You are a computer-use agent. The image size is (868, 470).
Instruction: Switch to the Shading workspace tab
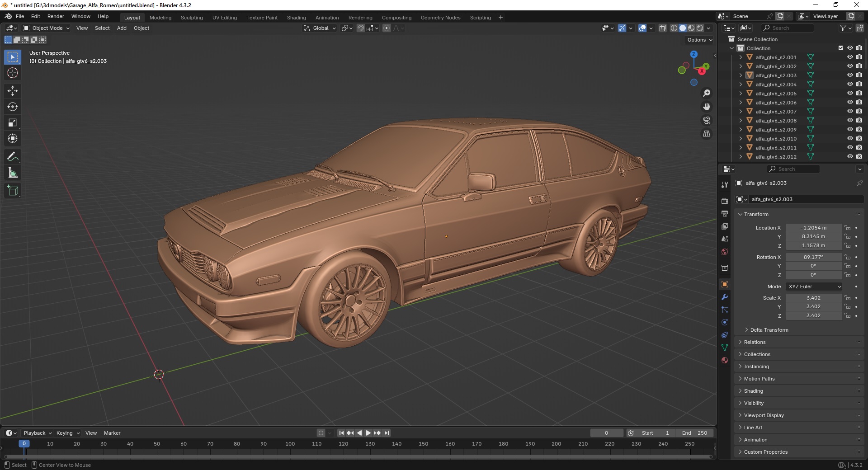tap(296, 18)
